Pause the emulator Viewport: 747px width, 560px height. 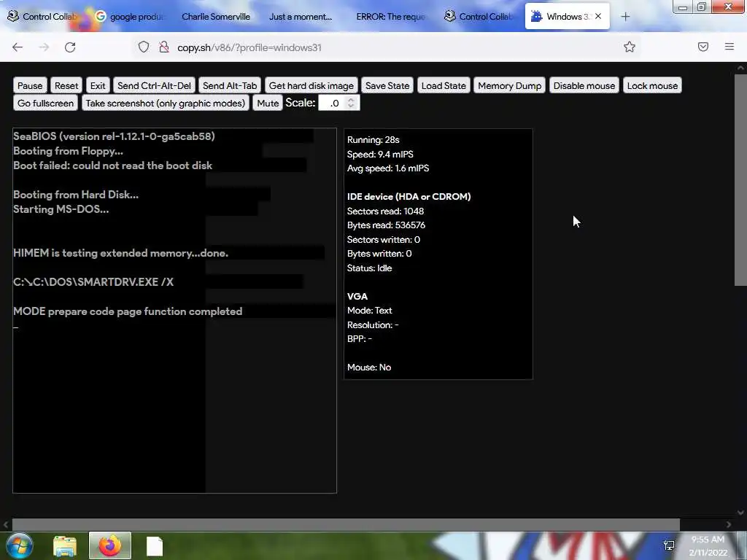[x=30, y=86]
